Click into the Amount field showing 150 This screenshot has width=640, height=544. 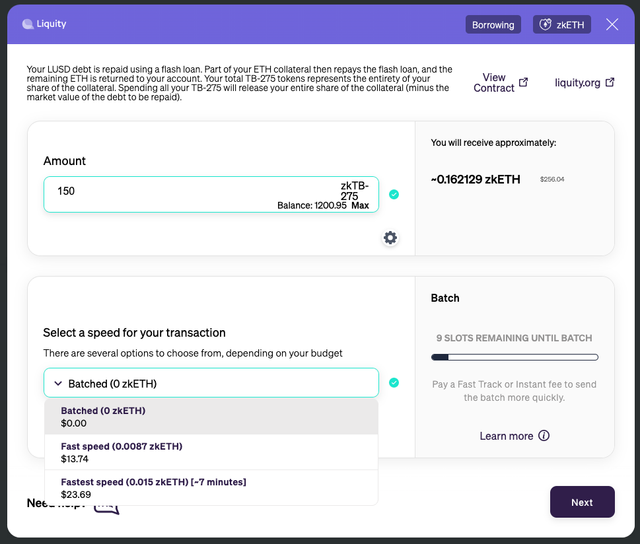pos(211,194)
